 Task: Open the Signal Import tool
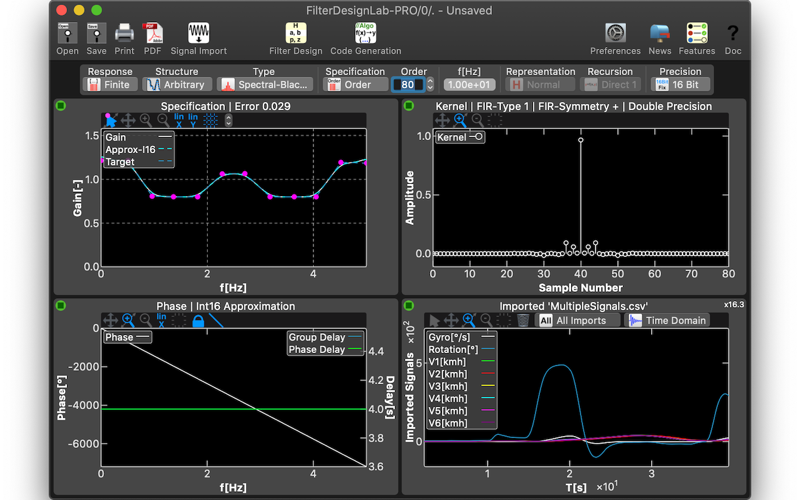click(x=198, y=39)
